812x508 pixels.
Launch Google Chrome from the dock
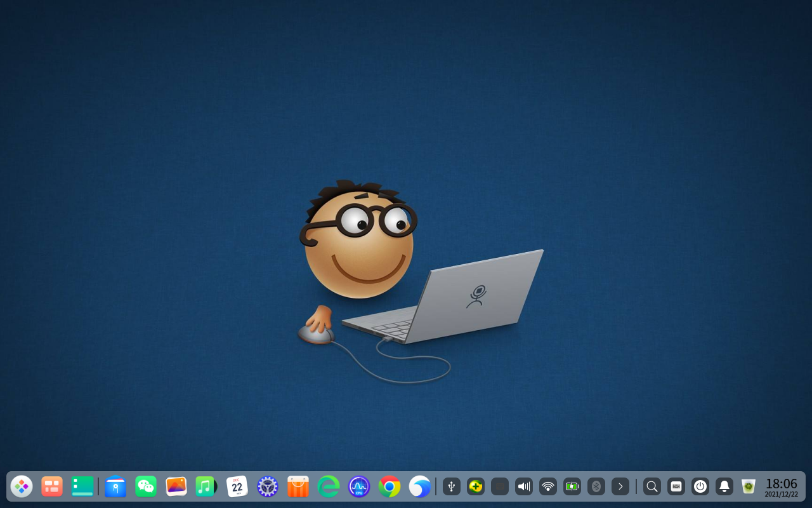390,486
